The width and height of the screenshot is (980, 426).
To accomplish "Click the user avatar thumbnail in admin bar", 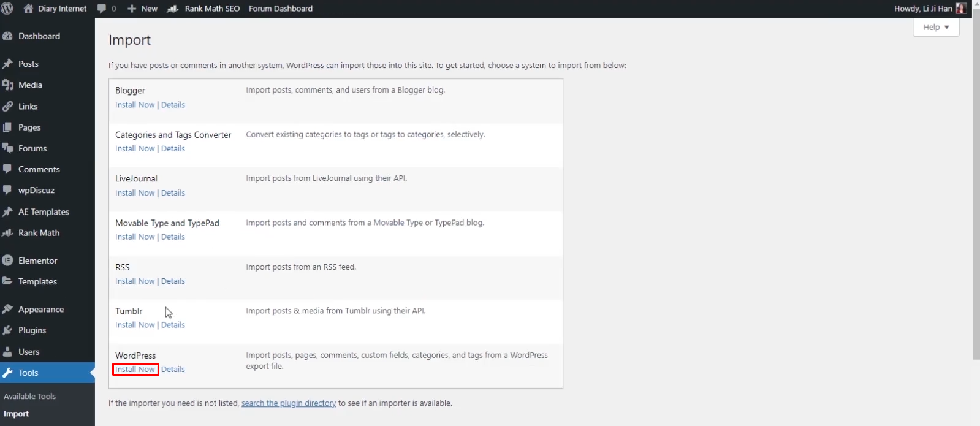I will 961,9.
